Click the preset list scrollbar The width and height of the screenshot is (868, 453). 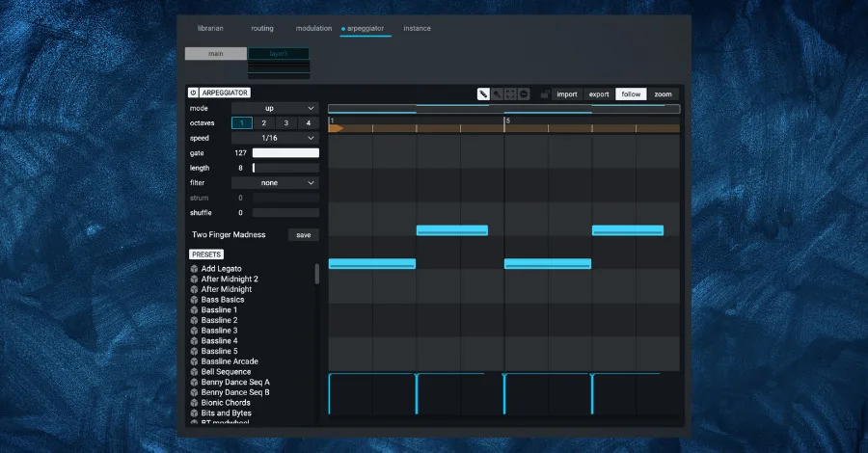pyautogui.click(x=316, y=275)
